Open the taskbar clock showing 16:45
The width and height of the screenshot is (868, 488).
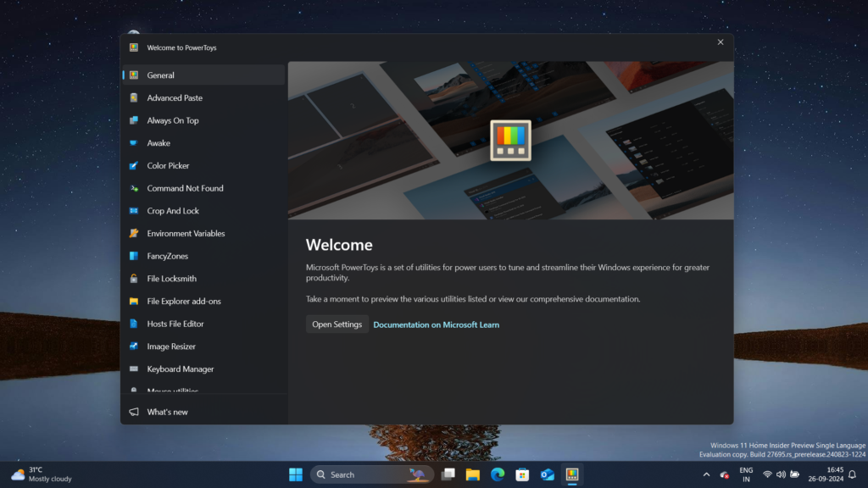(x=825, y=474)
